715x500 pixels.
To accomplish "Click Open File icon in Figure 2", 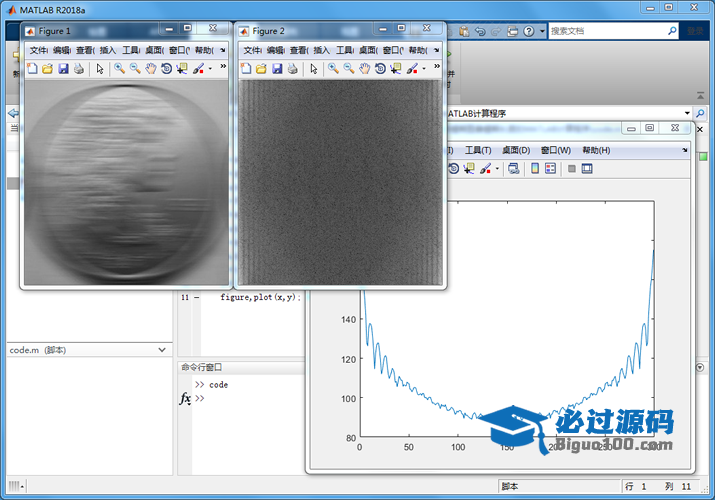I will click(x=261, y=69).
